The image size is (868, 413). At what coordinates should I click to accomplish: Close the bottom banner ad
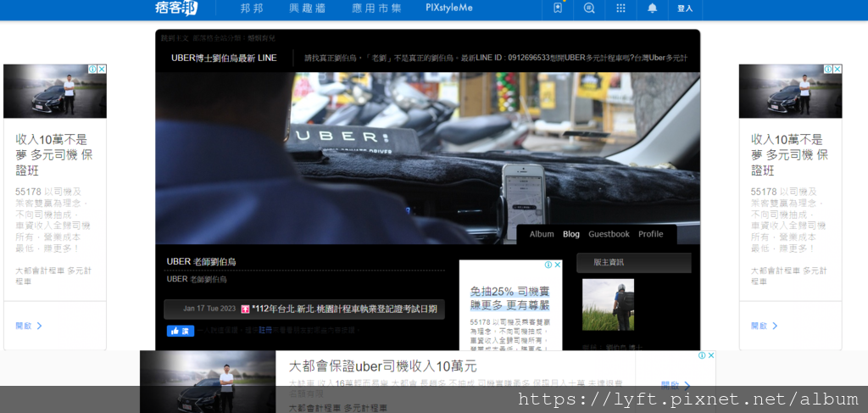click(x=711, y=355)
